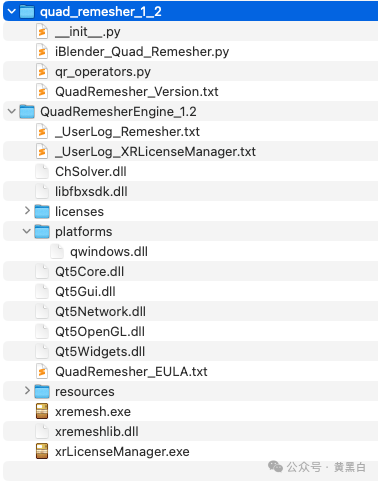Click the qr_operators.py file icon

42,72
